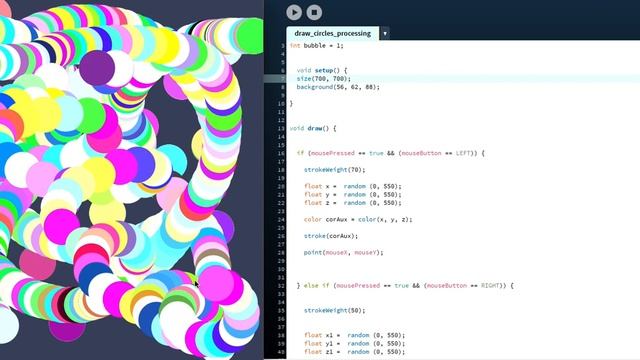Click the 'background(56, 62, 88);' line
This screenshot has width=640, height=360.
tap(338, 87)
